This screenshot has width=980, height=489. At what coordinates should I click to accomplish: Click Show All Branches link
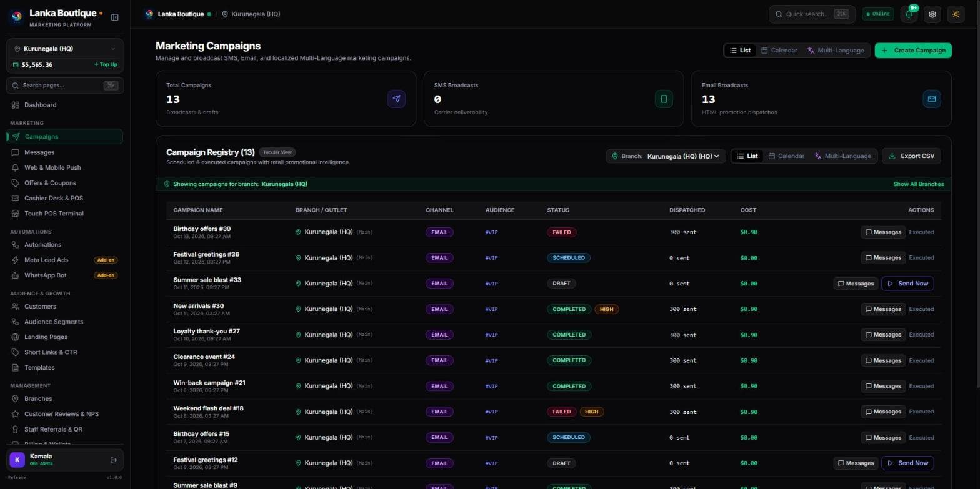(919, 184)
